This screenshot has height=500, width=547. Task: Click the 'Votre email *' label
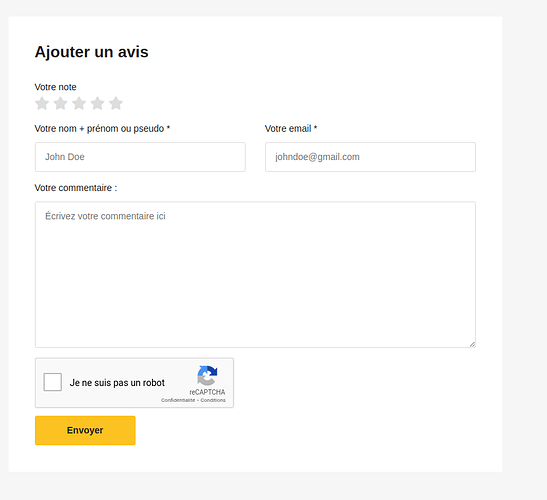(291, 128)
